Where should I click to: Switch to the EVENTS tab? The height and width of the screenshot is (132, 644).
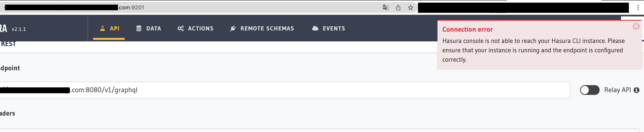[333, 28]
